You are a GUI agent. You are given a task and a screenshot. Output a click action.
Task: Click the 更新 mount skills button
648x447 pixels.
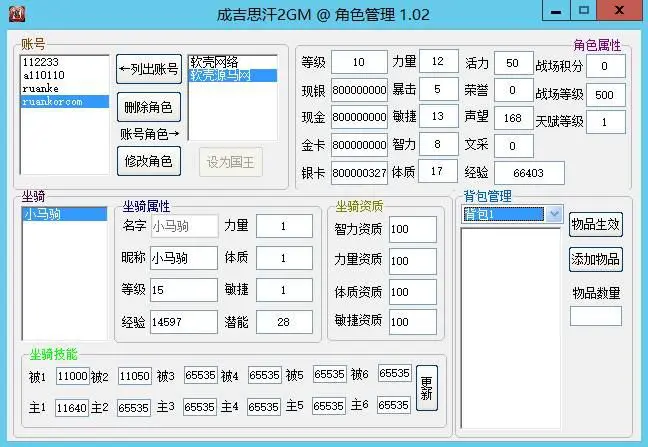coord(426,388)
